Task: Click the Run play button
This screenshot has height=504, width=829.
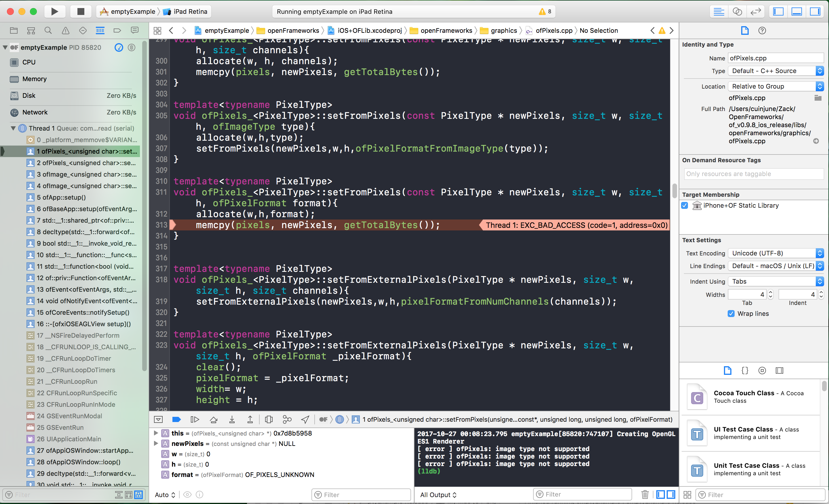Action: coord(54,12)
